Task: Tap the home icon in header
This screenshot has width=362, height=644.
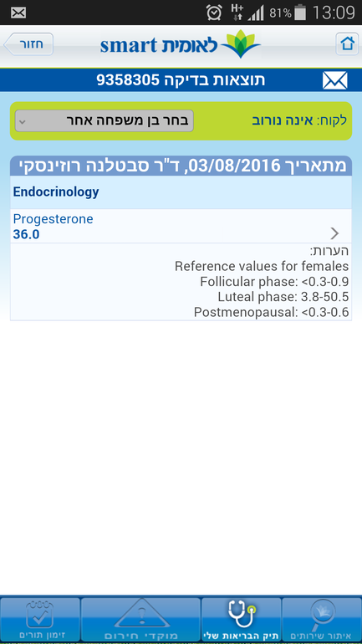Action: pos(347,44)
